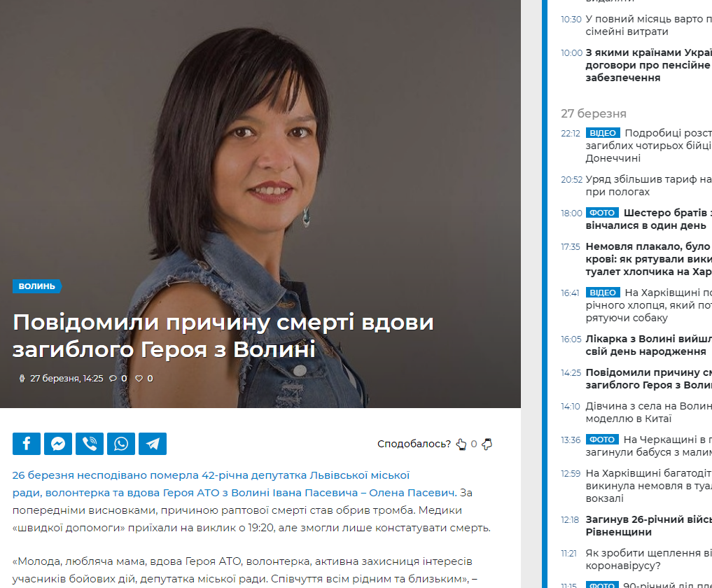Open 11:21 story Як зробити щеплення
The image size is (712, 588).
[x=648, y=559]
